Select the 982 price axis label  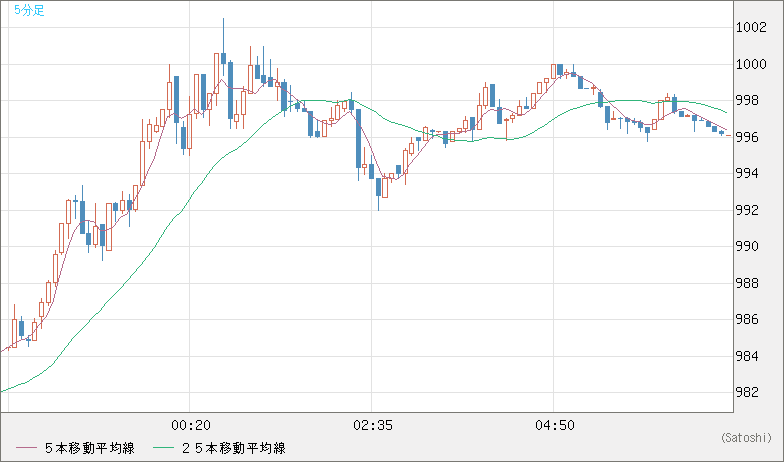747,392
